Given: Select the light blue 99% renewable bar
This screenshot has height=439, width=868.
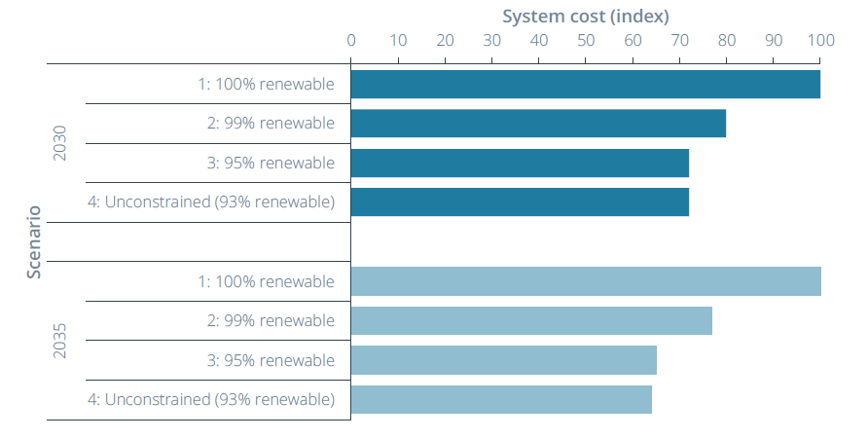Looking at the screenshot, I should (531, 320).
